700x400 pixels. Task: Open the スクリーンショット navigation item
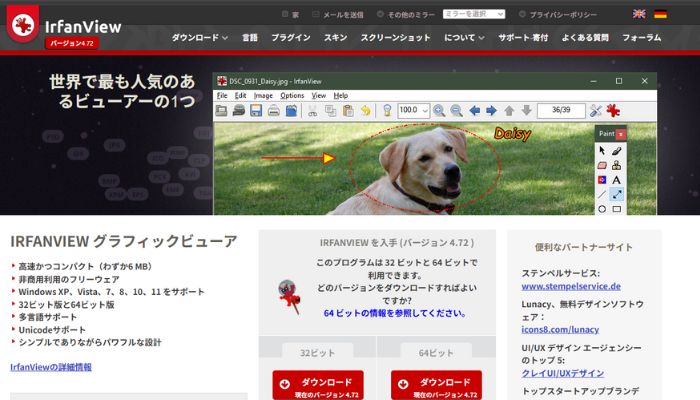[395, 38]
